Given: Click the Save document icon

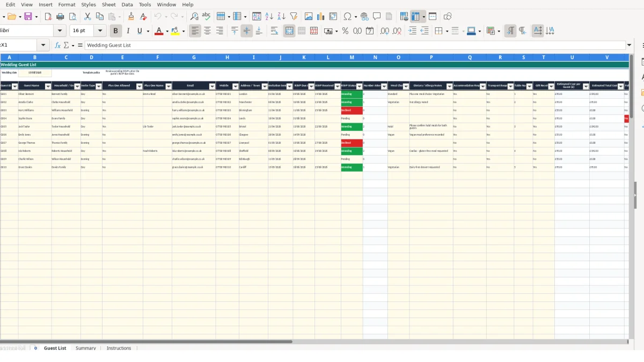Looking at the screenshot, I should point(28,17).
